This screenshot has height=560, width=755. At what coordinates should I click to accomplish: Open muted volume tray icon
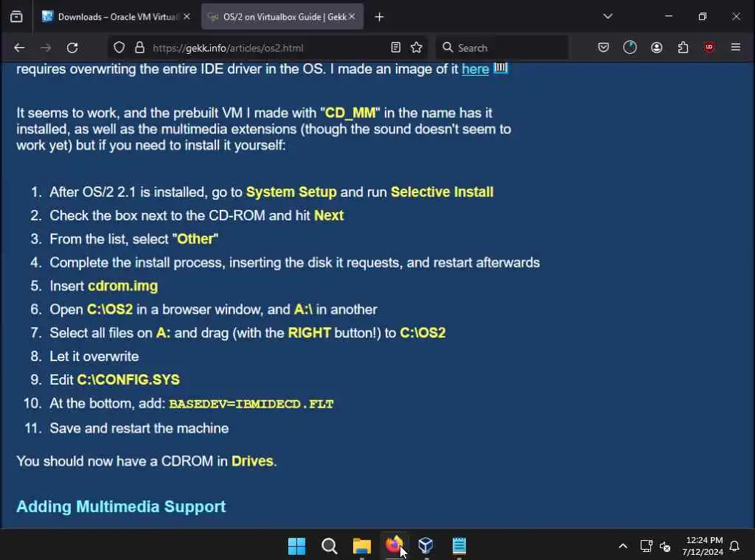[x=665, y=547]
